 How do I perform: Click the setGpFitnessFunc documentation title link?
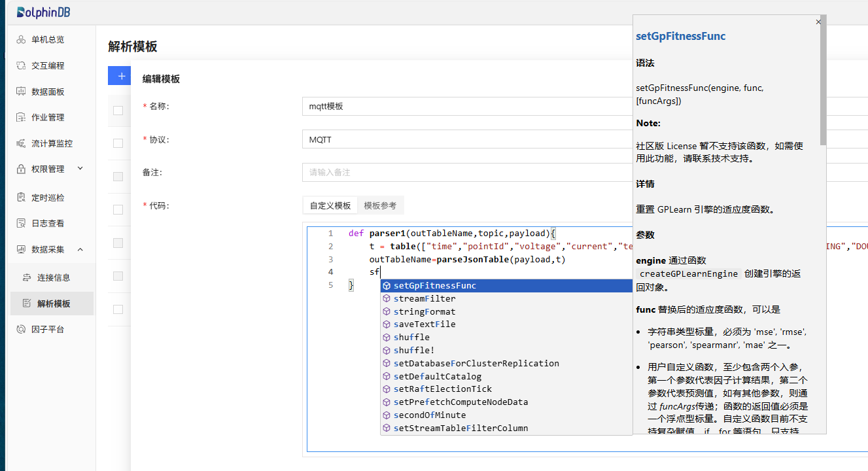coord(680,36)
